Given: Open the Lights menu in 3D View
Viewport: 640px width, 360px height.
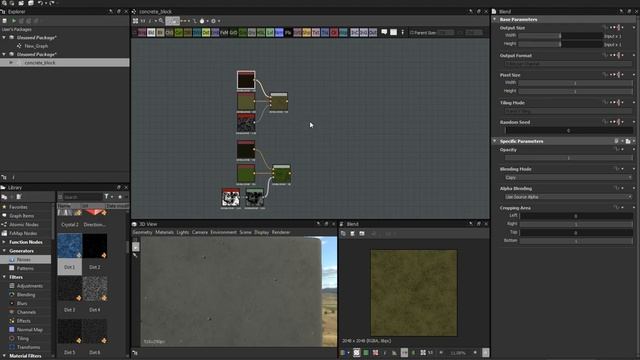Looking at the screenshot, I should coord(183,232).
